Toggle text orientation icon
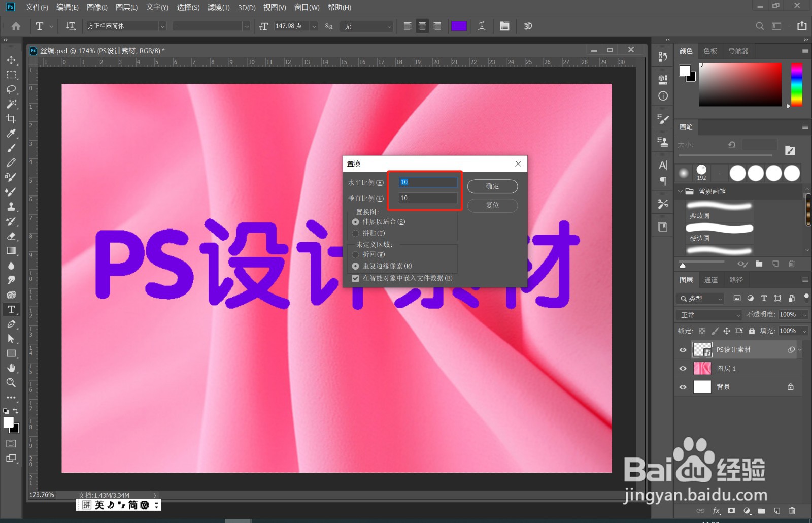This screenshot has height=523, width=812. point(71,26)
